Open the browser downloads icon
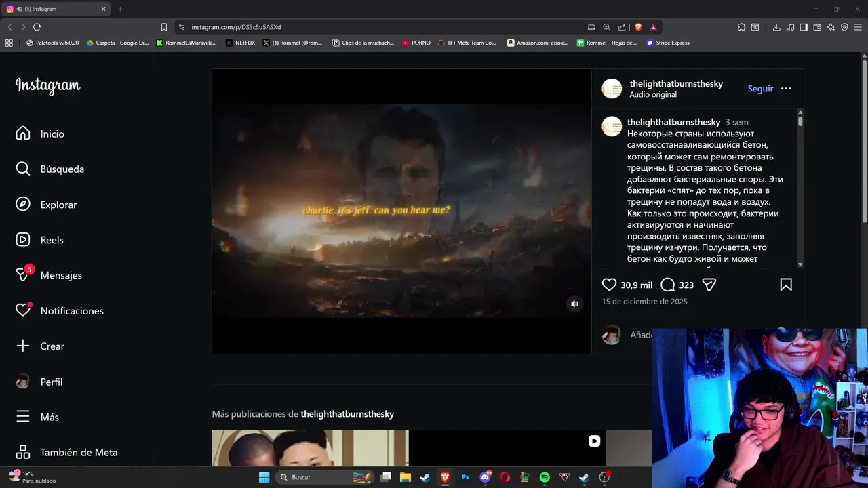The height and width of the screenshot is (488, 868). [776, 27]
